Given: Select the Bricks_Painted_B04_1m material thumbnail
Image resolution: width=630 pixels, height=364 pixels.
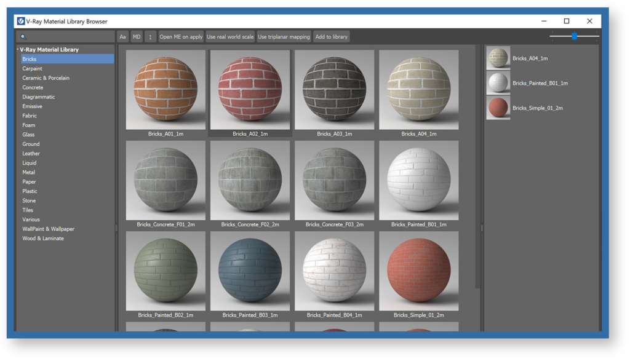Looking at the screenshot, I should click(334, 271).
